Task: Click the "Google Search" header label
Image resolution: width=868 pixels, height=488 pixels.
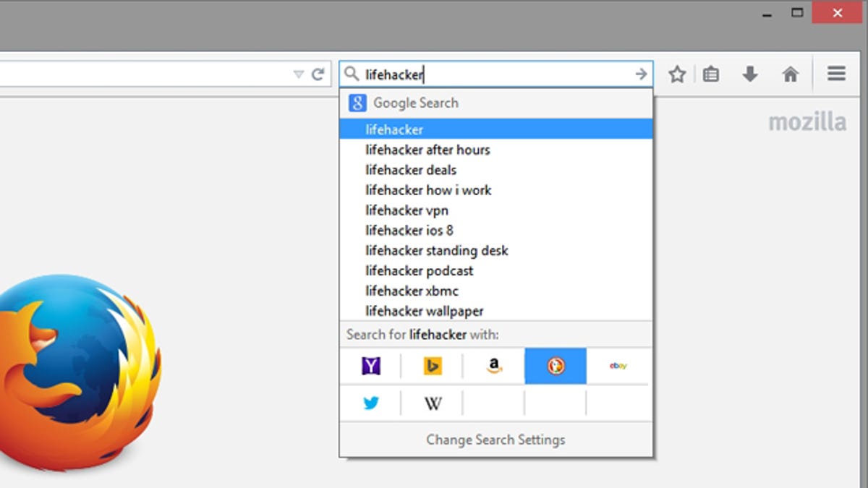Action: [416, 103]
